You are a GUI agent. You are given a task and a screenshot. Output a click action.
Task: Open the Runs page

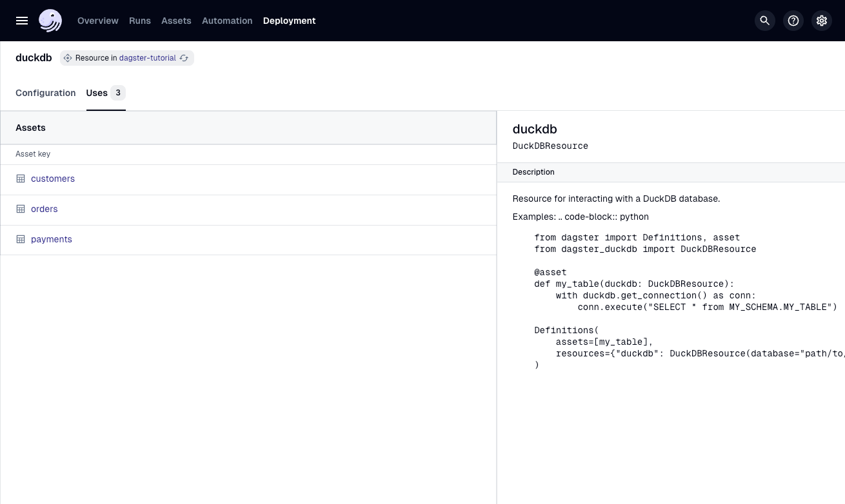140,21
